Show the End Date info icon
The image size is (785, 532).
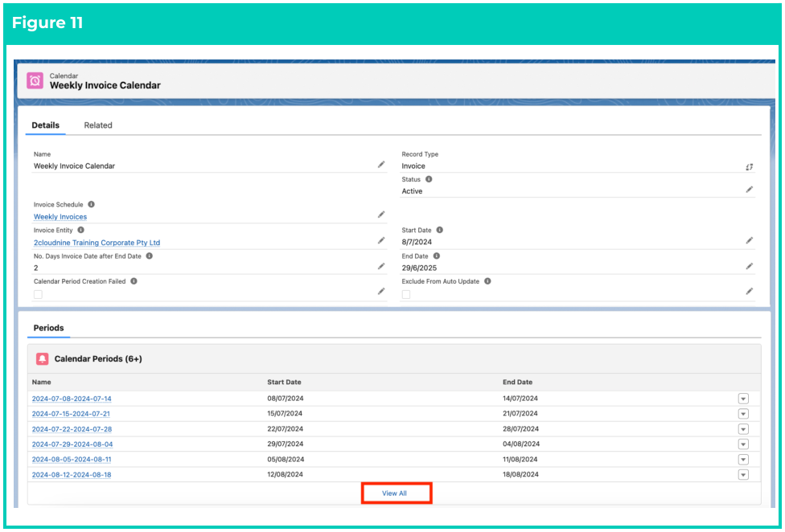click(437, 256)
